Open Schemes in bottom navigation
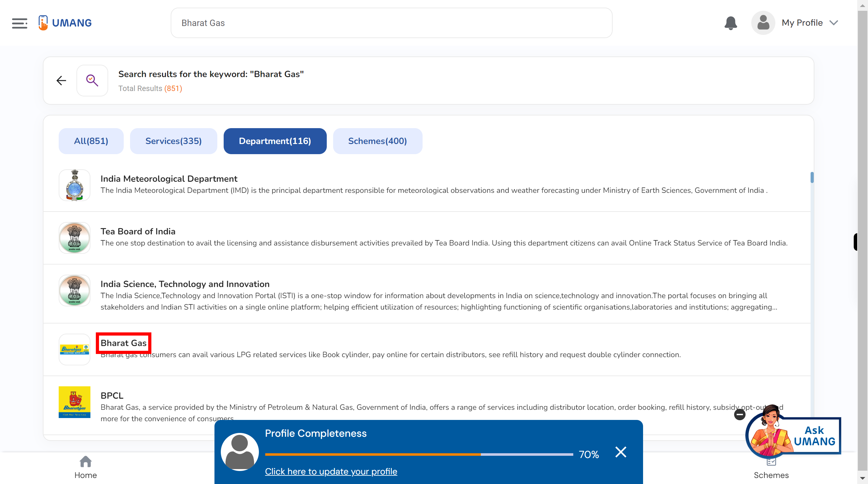 click(771, 469)
